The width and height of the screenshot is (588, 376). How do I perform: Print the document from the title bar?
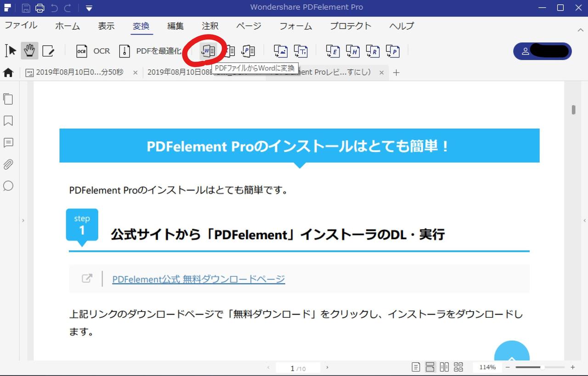pos(40,7)
